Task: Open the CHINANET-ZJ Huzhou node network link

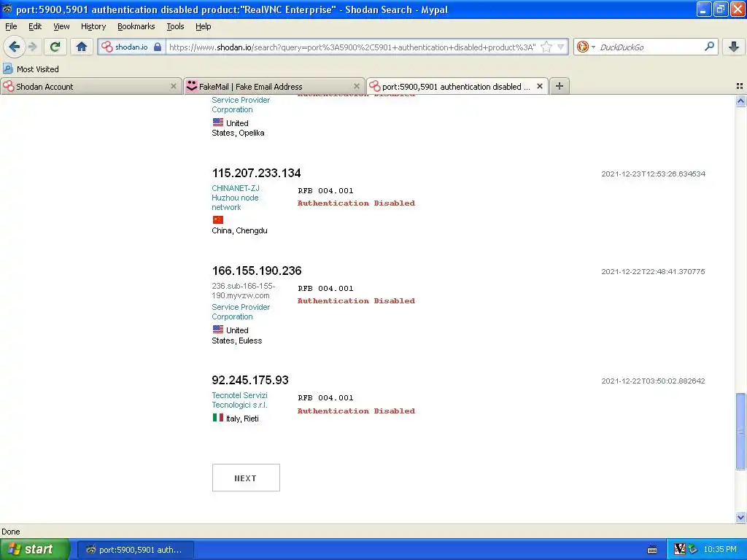Action: [x=236, y=198]
